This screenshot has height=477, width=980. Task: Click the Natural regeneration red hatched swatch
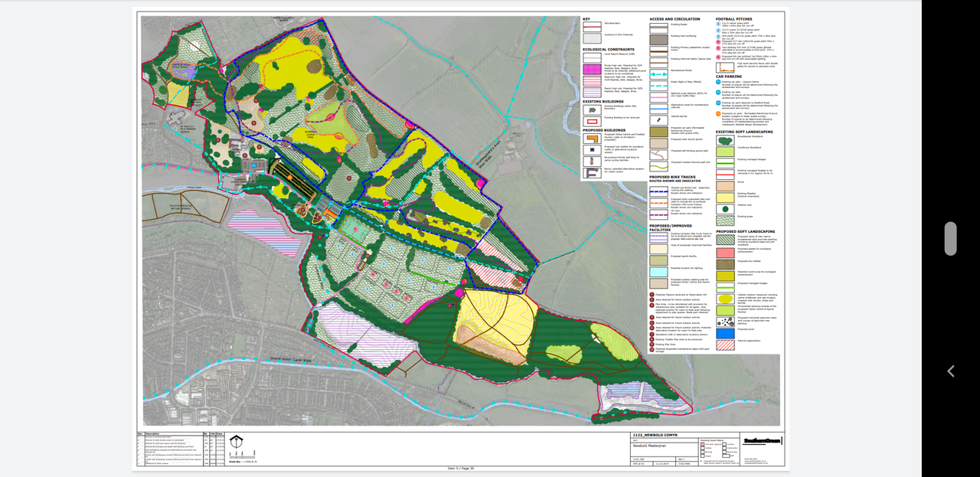pyautogui.click(x=726, y=345)
